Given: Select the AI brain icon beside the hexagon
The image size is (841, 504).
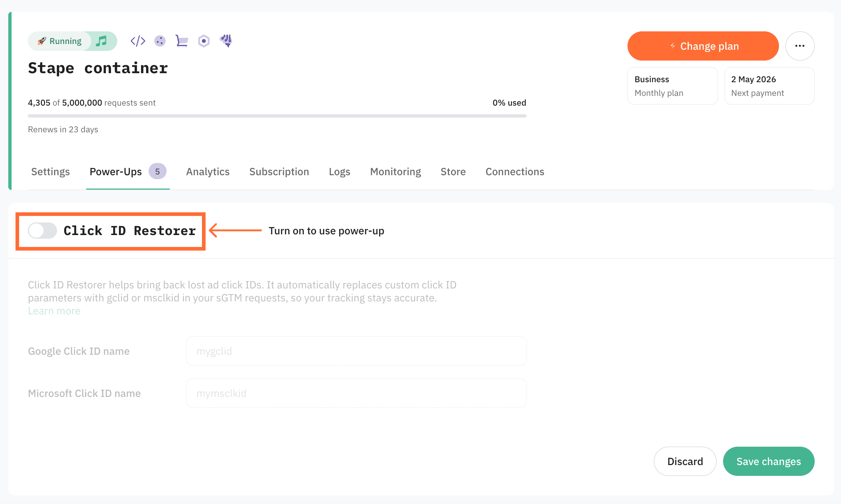Looking at the screenshot, I should 226,41.
